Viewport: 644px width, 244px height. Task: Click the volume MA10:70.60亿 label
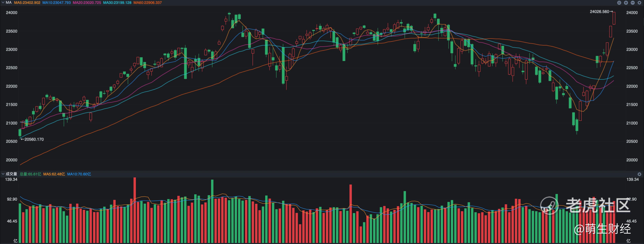(79, 174)
